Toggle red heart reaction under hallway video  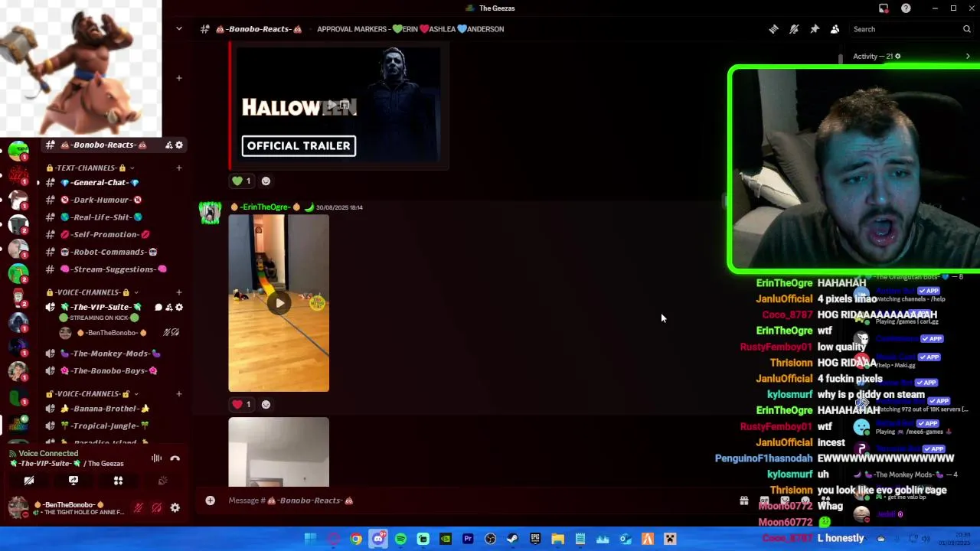(x=243, y=405)
